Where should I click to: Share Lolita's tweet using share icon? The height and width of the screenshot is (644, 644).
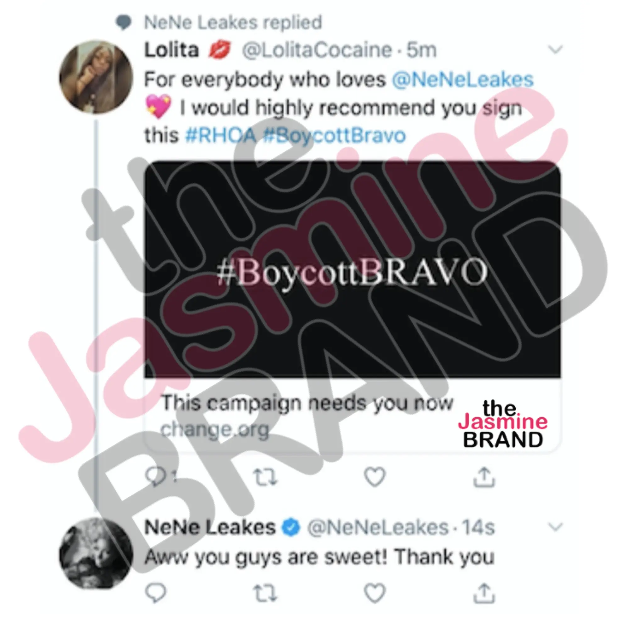[x=484, y=477]
